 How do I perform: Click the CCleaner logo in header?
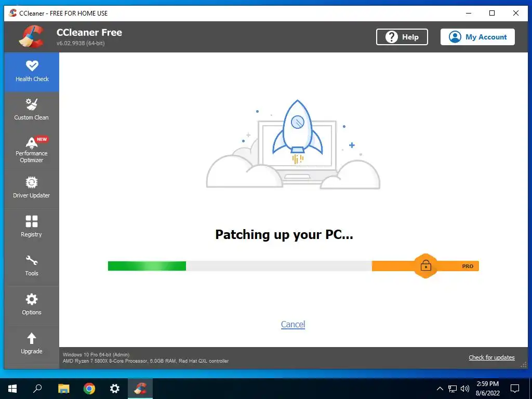32,36
